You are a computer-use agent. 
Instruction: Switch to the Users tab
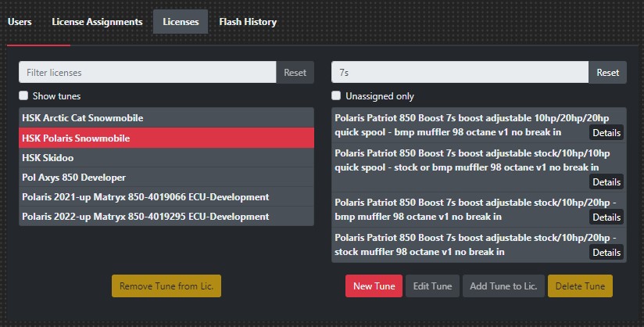20,22
